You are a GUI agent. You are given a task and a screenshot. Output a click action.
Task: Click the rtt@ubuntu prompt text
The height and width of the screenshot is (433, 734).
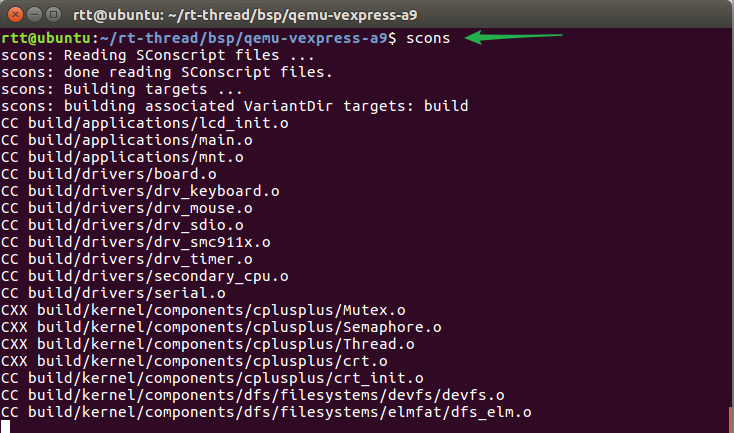pos(43,38)
